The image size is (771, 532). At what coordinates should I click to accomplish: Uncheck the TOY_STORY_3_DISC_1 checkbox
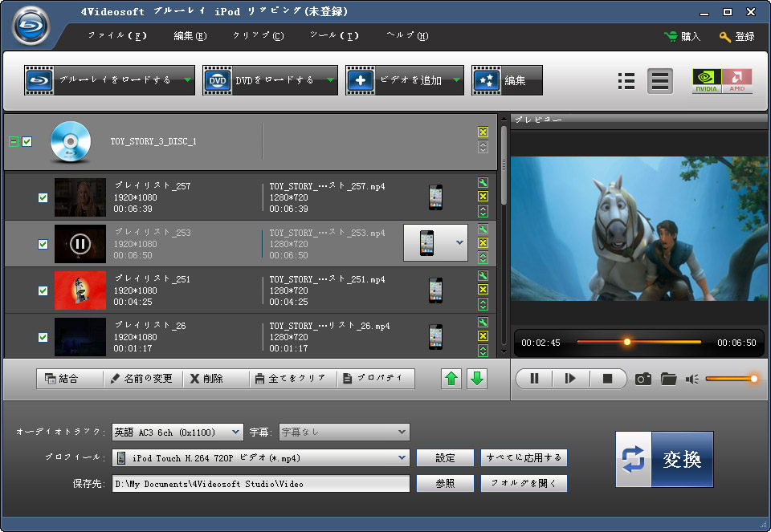27,142
